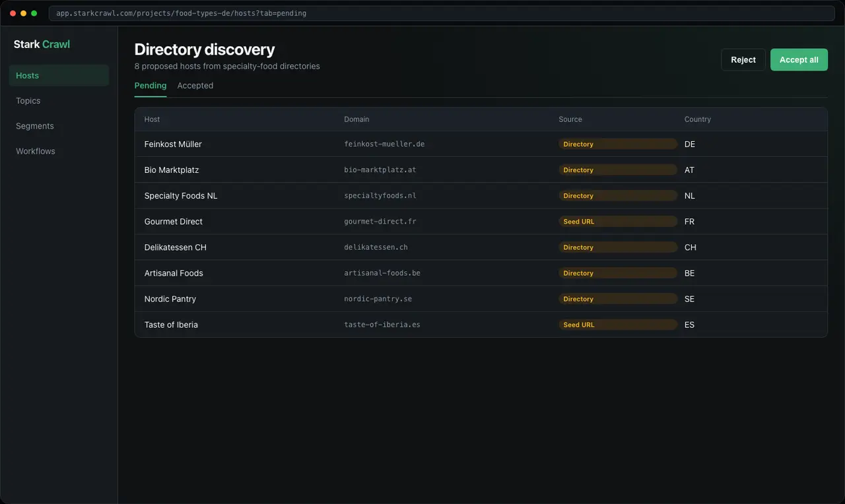845x504 pixels.
Task: Select the Taste of Iberia host name
Action: coord(171,324)
